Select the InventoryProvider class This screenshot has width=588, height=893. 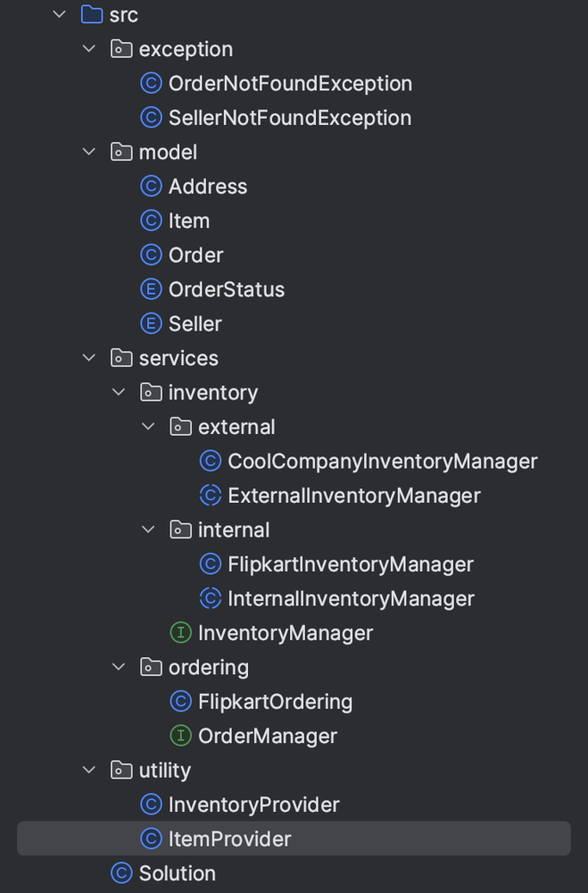[253, 805]
